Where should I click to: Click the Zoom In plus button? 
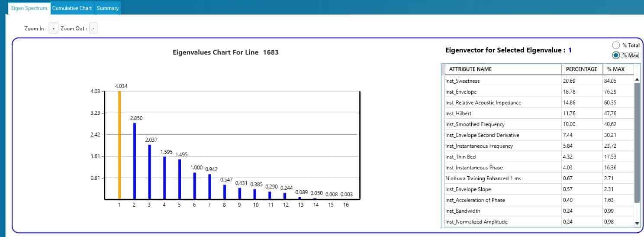(53, 29)
